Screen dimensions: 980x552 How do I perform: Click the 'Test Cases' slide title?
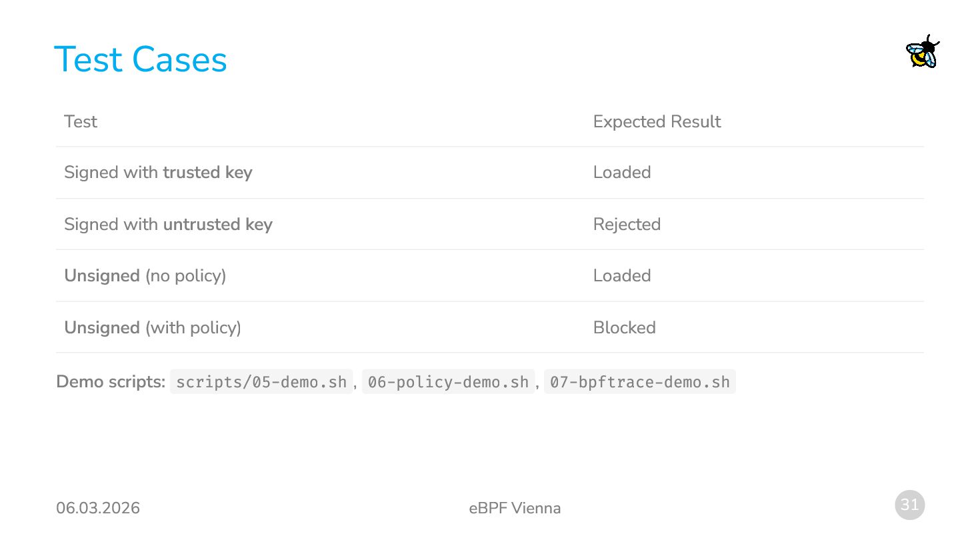pyautogui.click(x=140, y=59)
